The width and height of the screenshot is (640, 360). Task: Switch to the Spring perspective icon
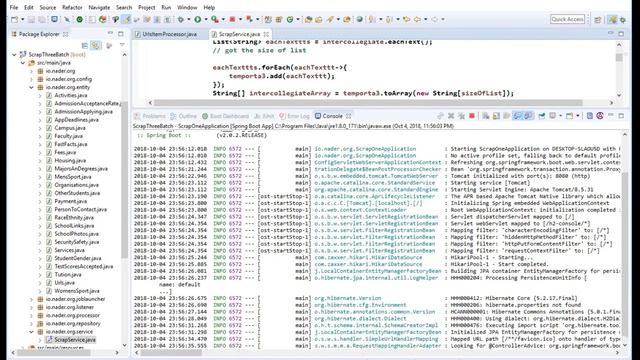[x=613, y=19]
